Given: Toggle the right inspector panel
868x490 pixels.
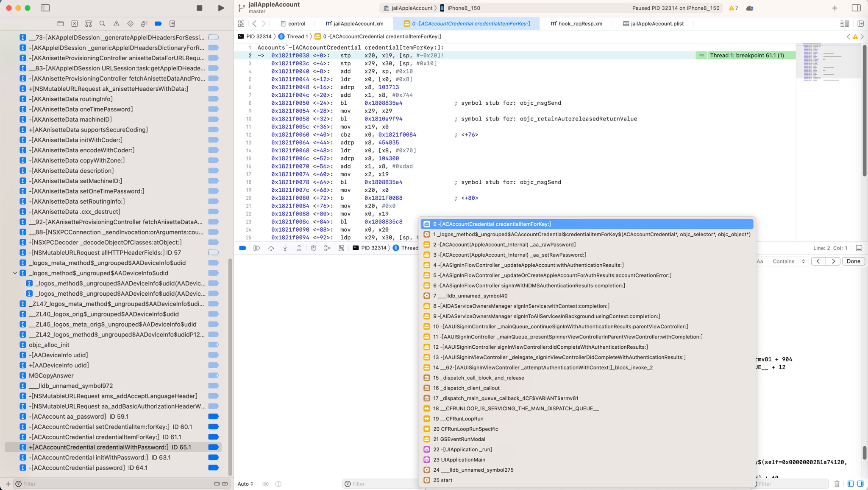Looking at the screenshot, I should tap(856, 8).
